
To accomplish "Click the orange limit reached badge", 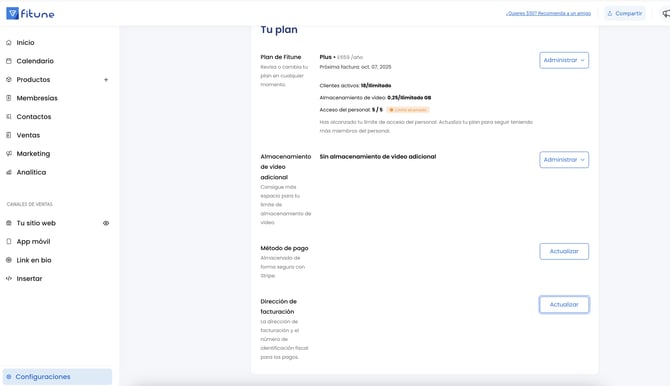I will [x=408, y=110].
